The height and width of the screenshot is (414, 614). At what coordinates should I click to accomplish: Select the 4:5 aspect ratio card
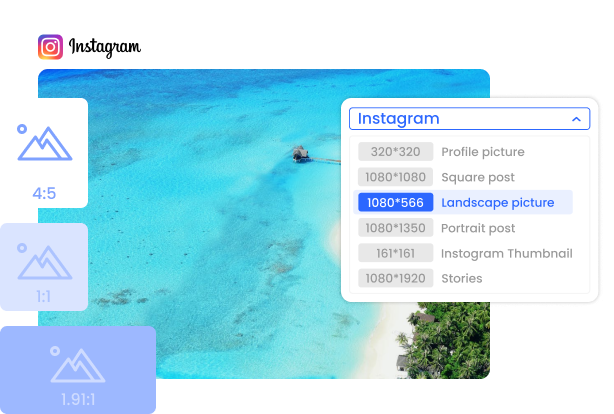(x=43, y=153)
